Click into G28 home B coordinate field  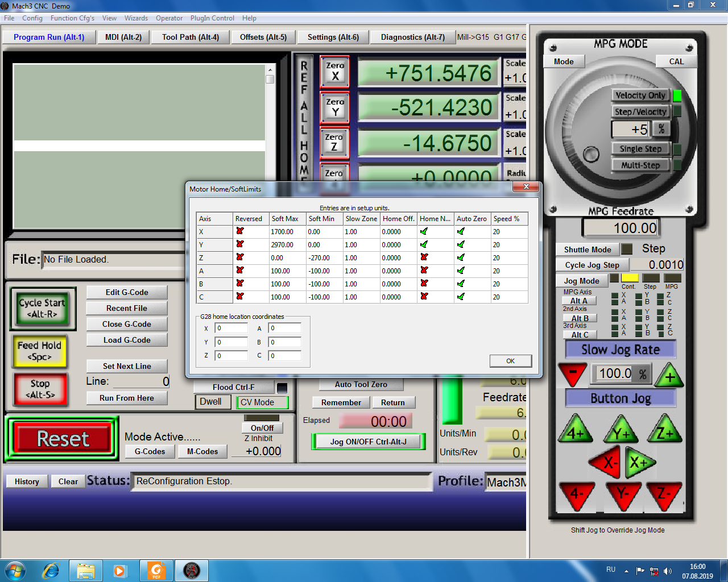(284, 342)
